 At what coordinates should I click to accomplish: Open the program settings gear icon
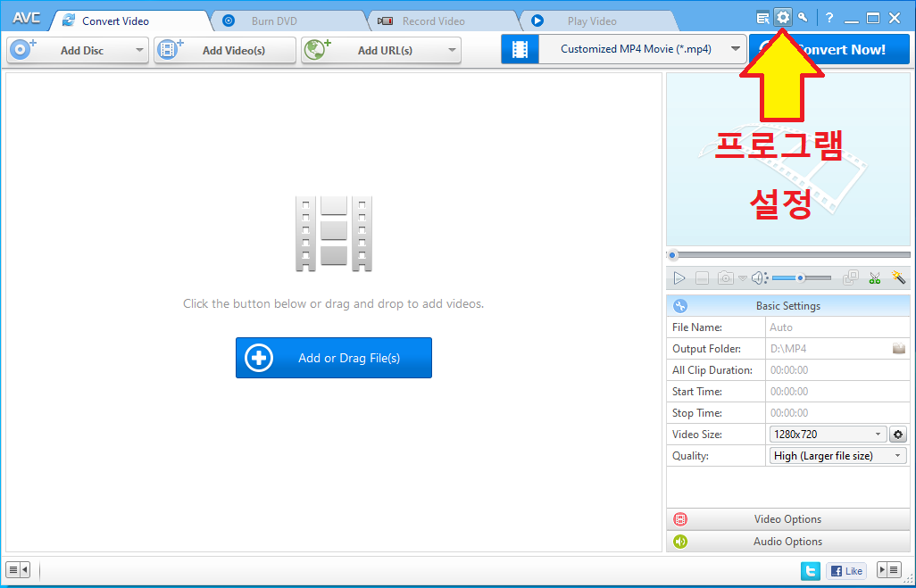pos(783,18)
